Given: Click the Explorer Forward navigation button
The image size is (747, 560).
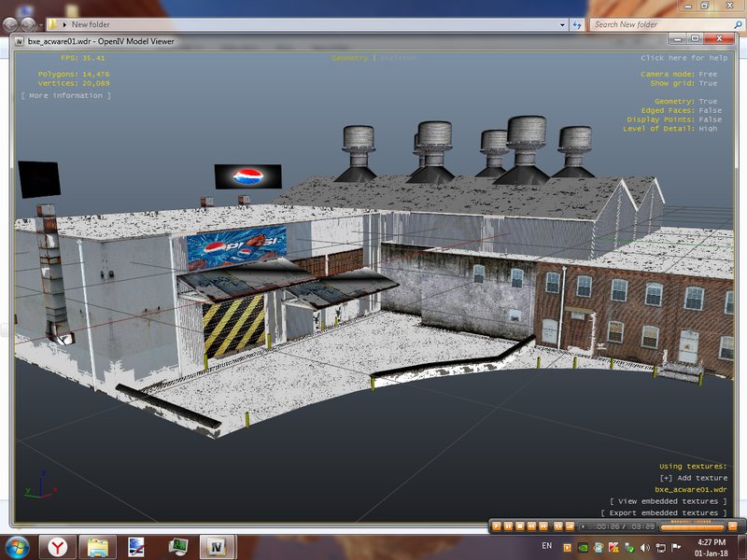Looking at the screenshot, I should coord(28,24).
